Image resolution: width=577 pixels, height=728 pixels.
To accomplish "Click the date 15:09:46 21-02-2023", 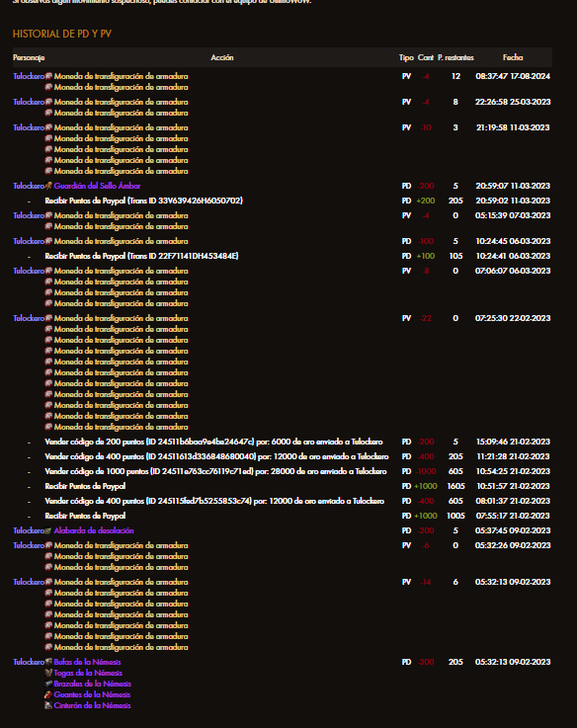I will [x=513, y=442].
